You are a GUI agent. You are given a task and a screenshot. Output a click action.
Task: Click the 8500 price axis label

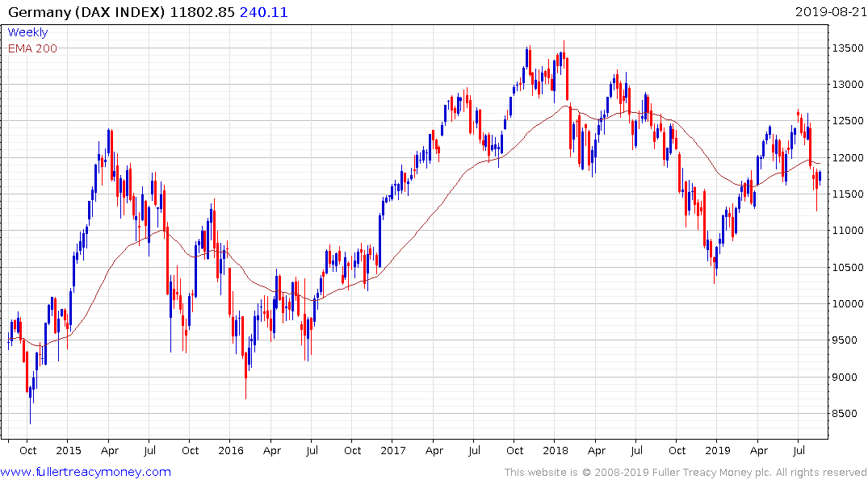tap(845, 414)
